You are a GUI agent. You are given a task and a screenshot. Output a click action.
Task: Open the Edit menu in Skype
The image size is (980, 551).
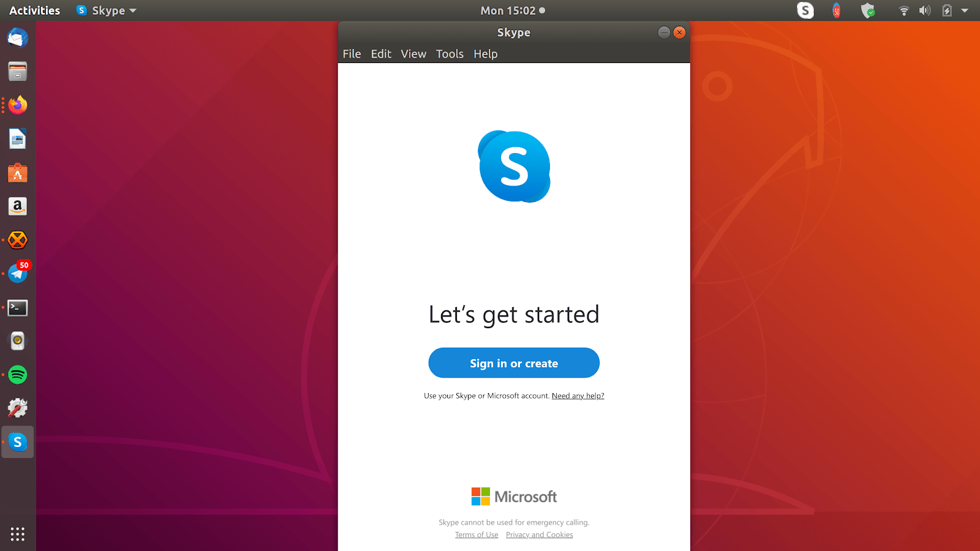coord(381,54)
